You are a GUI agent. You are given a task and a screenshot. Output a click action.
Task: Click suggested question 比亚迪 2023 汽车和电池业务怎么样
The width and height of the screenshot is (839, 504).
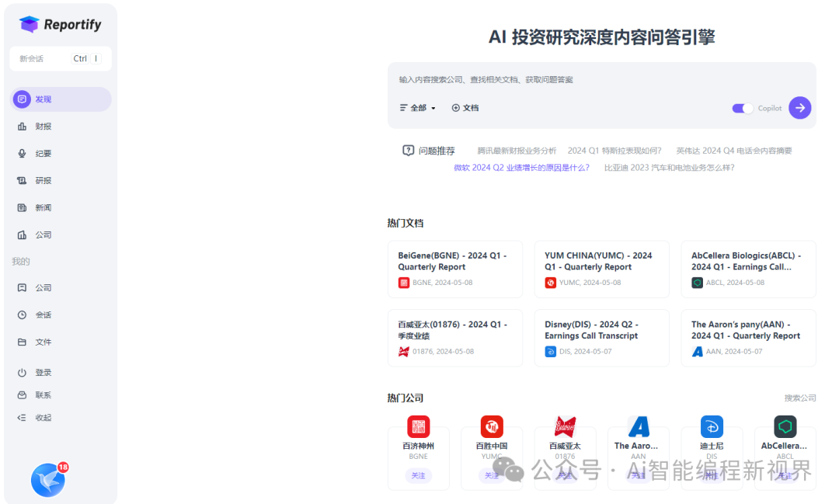click(669, 168)
